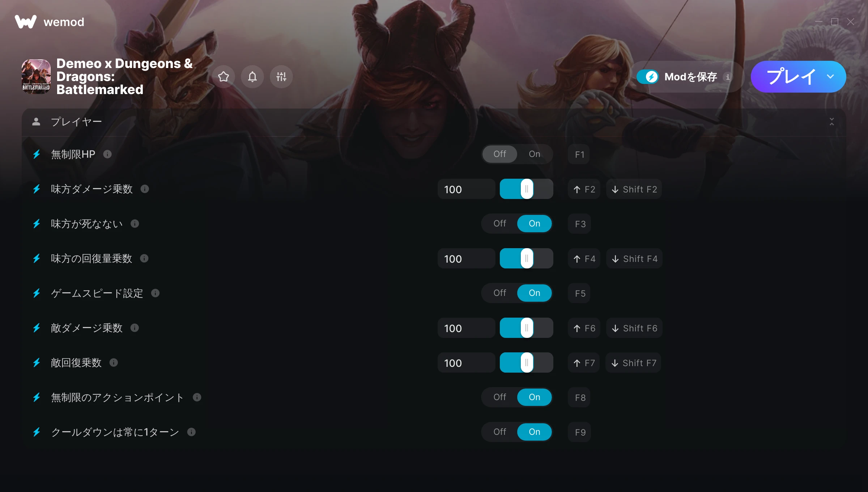Select the プレイヤー category header
This screenshot has height=492, width=868.
pyautogui.click(x=434, y=122)
